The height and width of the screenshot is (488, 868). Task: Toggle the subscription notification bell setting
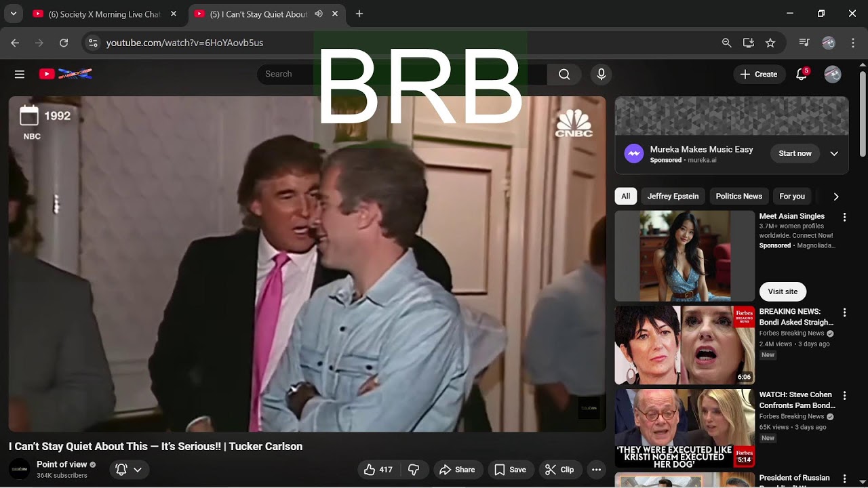(x=129, y=470)
